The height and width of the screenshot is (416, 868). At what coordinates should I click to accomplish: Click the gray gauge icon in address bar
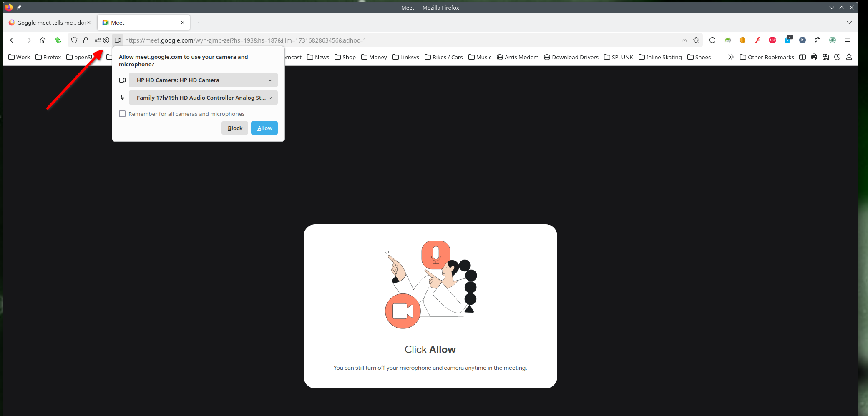684,40
